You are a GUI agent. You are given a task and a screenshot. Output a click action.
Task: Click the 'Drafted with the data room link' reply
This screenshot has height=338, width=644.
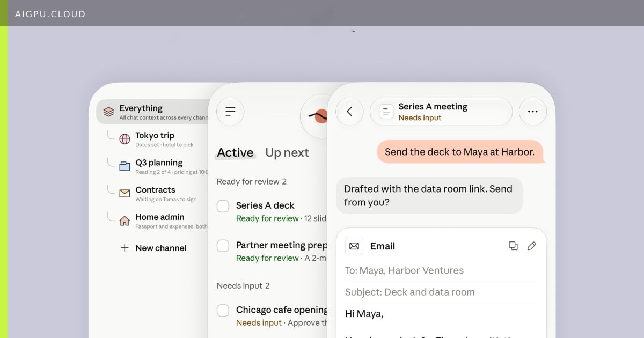(429, 195)
